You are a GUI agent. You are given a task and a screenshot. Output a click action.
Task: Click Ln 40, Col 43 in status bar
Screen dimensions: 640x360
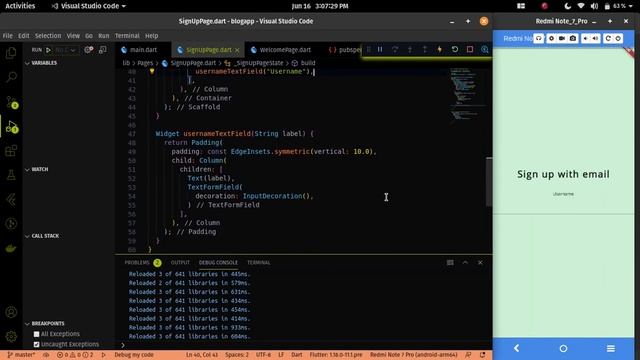202,355
